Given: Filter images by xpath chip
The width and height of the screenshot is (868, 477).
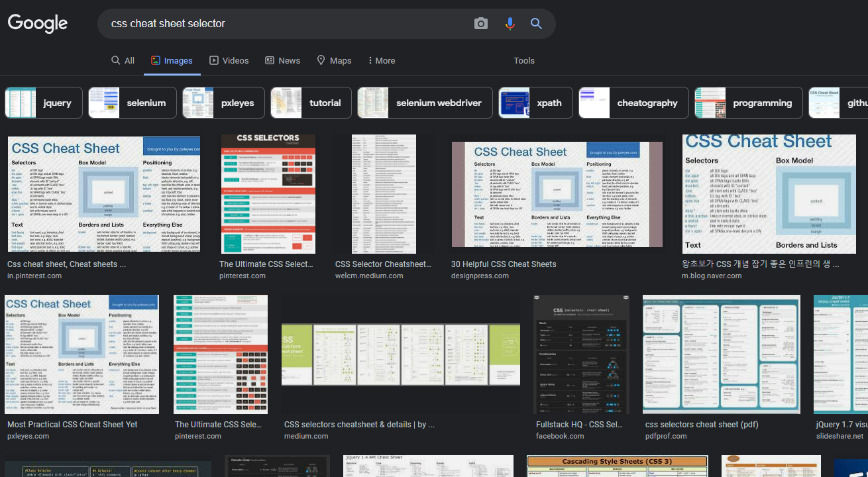Looking at the screenshot, I should [x=535, y=103].
